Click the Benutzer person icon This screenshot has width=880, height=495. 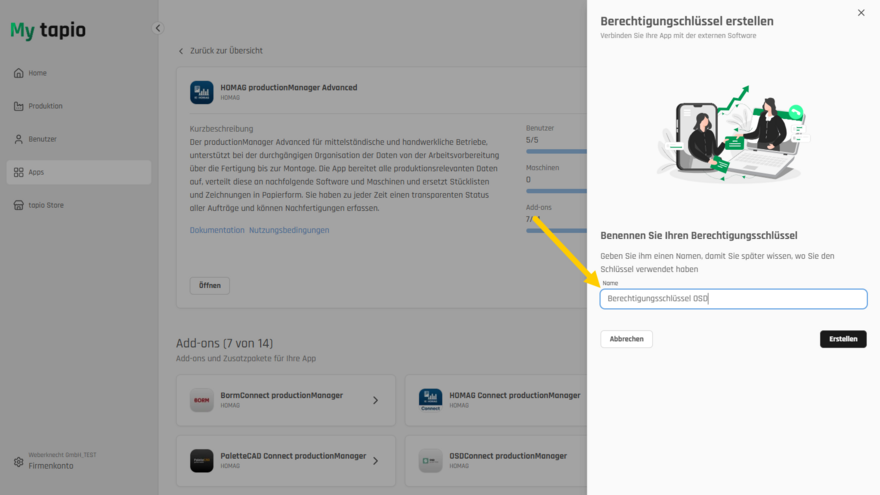point(19,139)
